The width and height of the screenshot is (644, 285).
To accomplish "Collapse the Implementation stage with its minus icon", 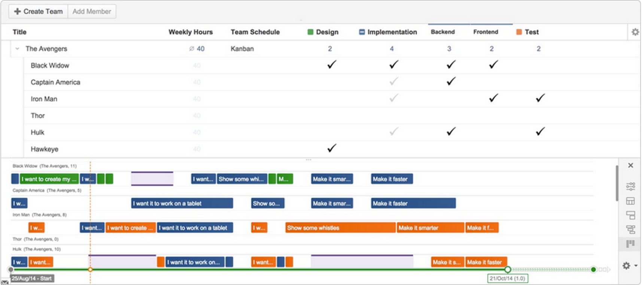I will pyautogui.click(x=362, y=32).
